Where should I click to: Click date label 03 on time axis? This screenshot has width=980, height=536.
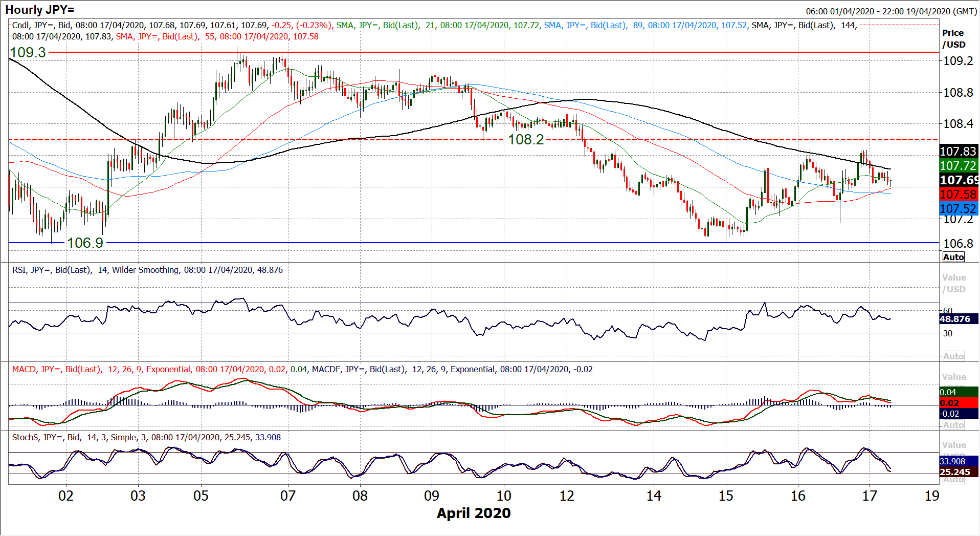coord(138,496)
